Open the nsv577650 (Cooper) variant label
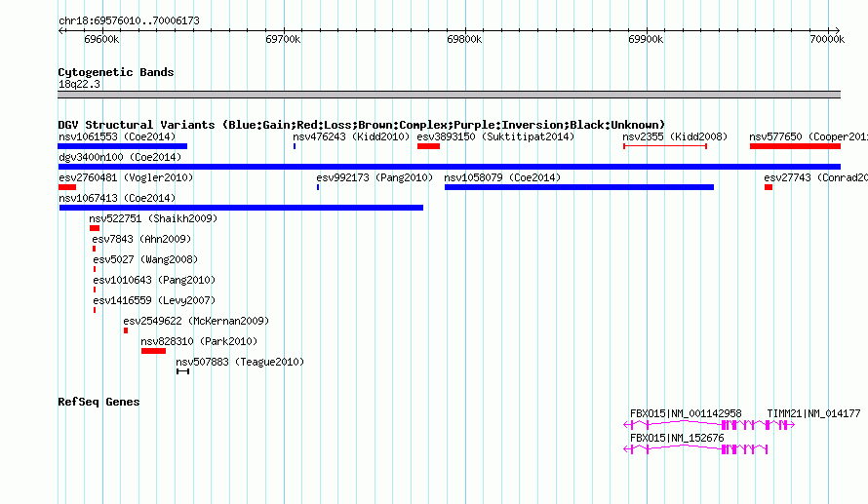Image resolution: width=868 pixels, height=504 pixels. pos(809,136)
